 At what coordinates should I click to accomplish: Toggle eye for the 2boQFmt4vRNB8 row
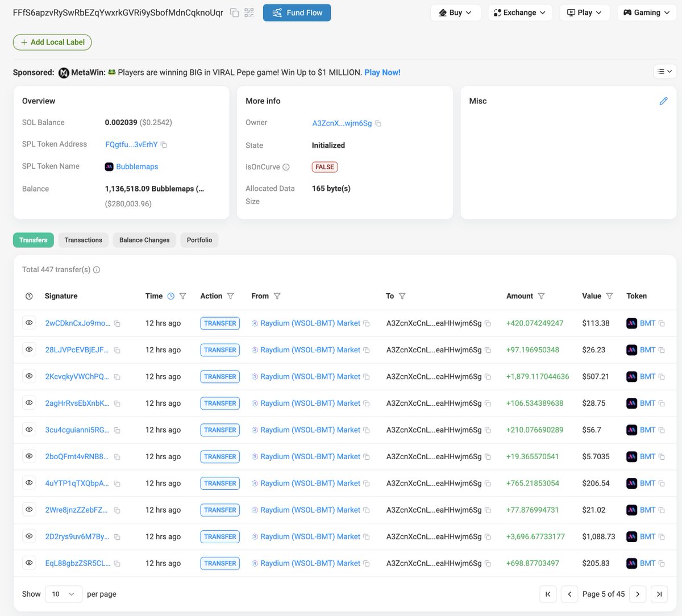29,456
